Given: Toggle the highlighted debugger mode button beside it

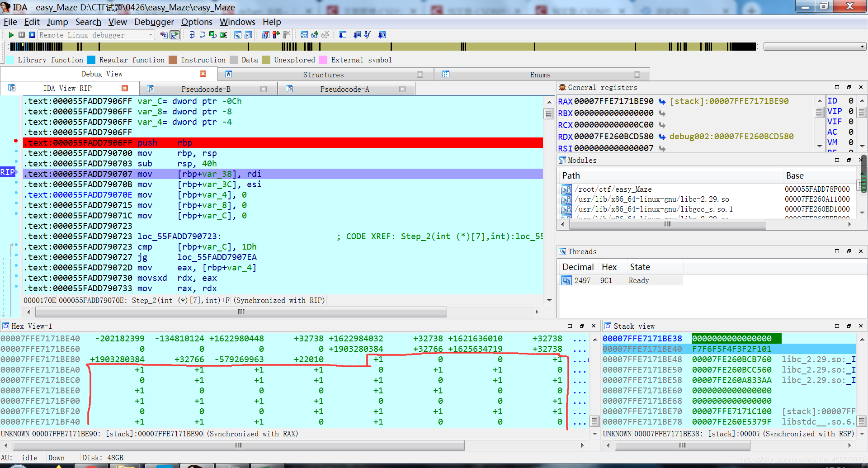Looking at the screenshot, I should [x=175, y=35].
